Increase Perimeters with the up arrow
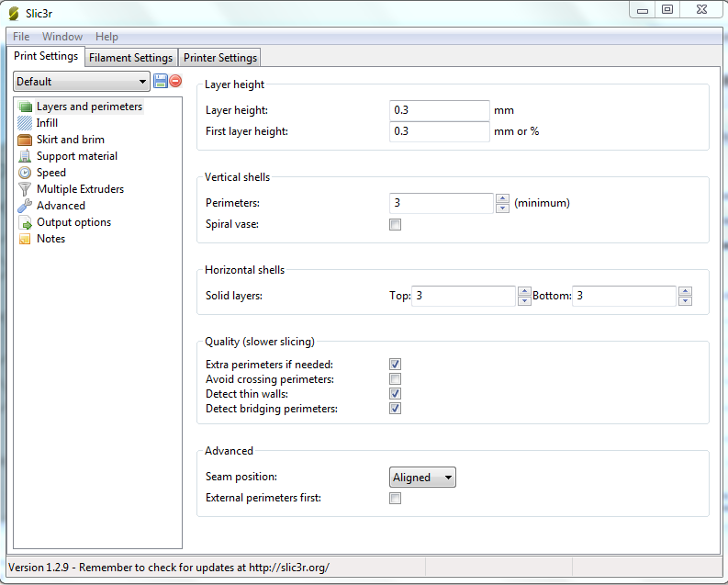Viewport: 728px width, 585px height. (x=502, y=198)
